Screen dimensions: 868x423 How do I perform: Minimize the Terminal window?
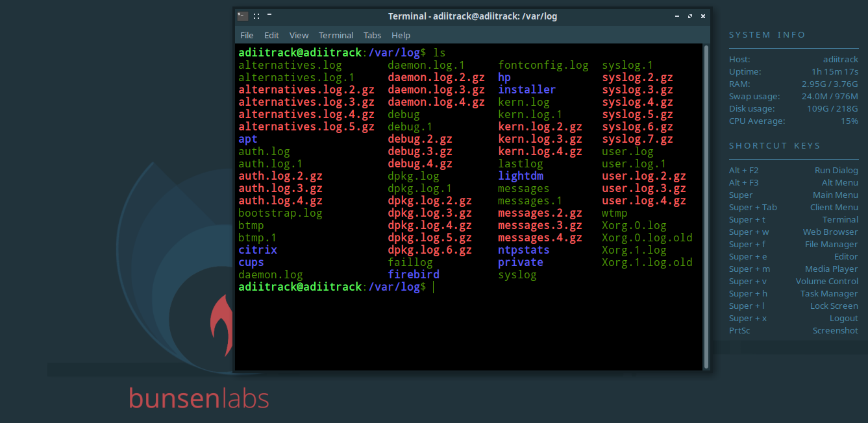(x=677, y=16)
